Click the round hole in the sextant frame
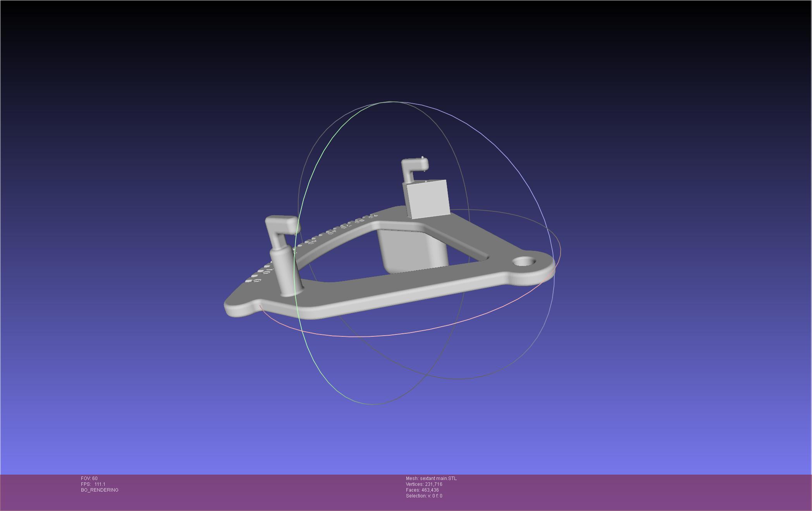 click(524, 262)
